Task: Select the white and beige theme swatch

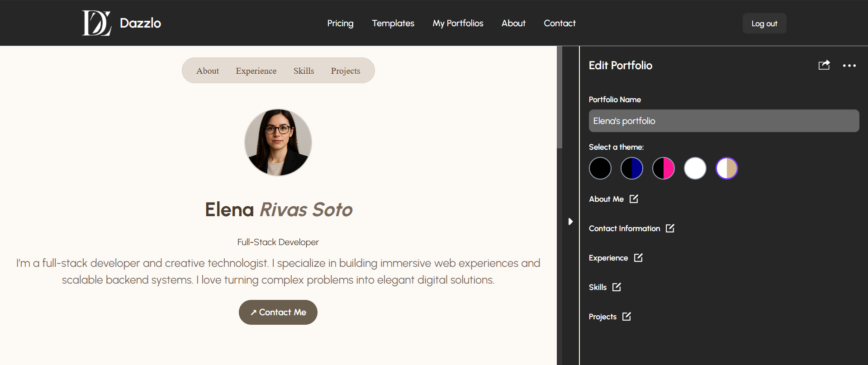Action: coord(727,168)
